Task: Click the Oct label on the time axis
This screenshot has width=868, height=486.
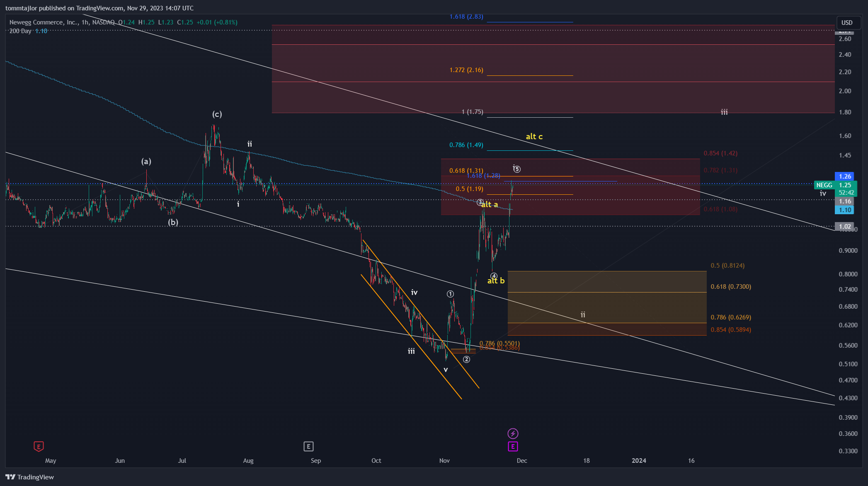Action: (376, 461)
